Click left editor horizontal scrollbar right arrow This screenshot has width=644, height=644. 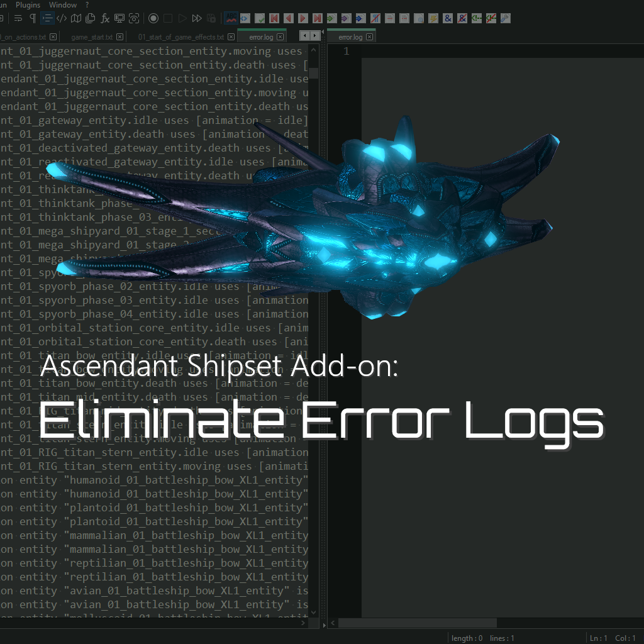303,623
